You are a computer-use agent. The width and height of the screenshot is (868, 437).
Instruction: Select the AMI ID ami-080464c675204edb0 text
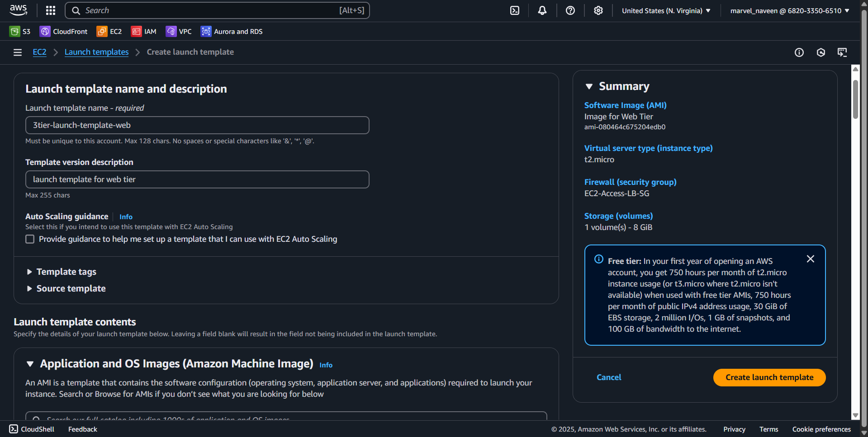tap(625, 127)
